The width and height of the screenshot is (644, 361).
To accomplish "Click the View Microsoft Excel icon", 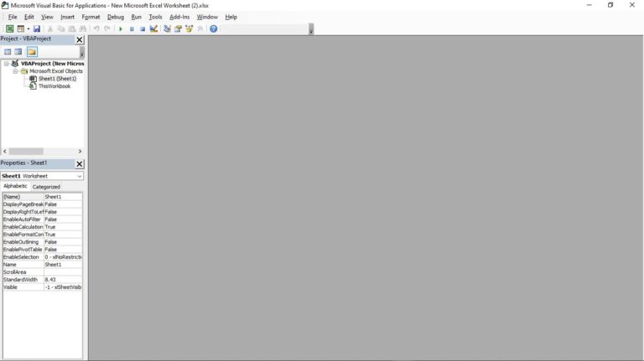I will (9, 28).
